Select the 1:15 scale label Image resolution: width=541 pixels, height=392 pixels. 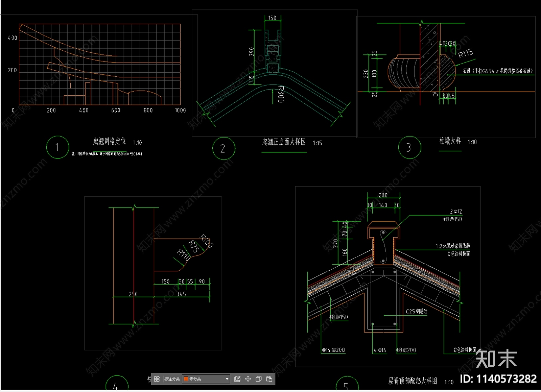click(x=317, y=143)
